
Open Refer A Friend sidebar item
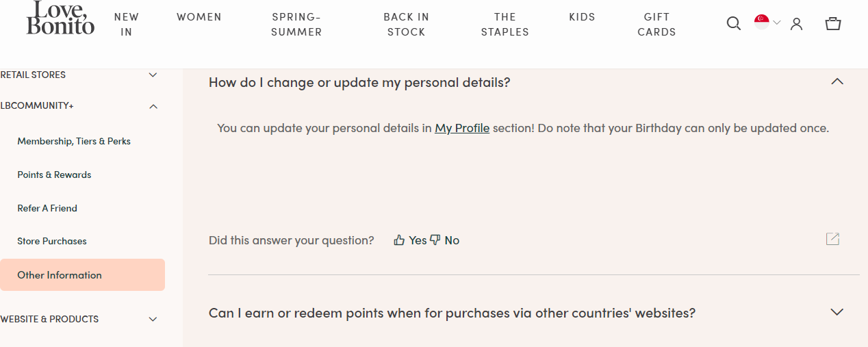pos(47,208)
